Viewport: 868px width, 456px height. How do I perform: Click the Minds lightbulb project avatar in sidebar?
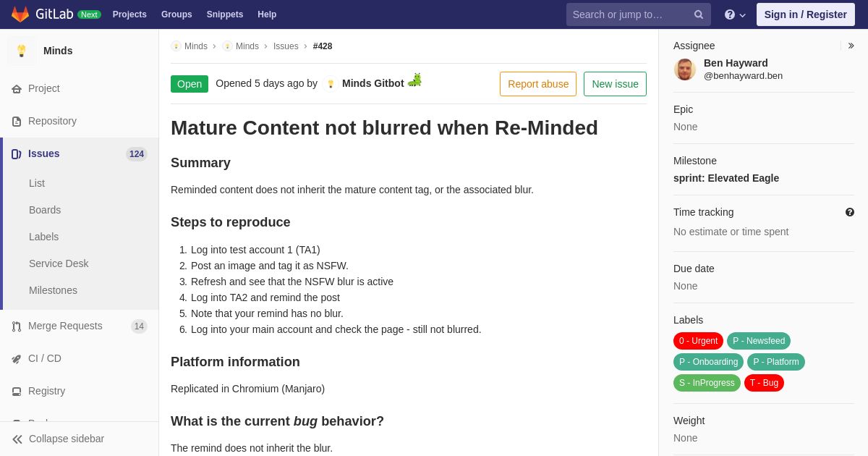[22, 51]
